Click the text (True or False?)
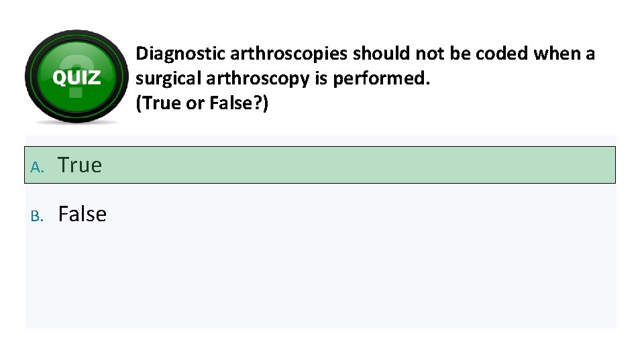 tap(201, 104)
